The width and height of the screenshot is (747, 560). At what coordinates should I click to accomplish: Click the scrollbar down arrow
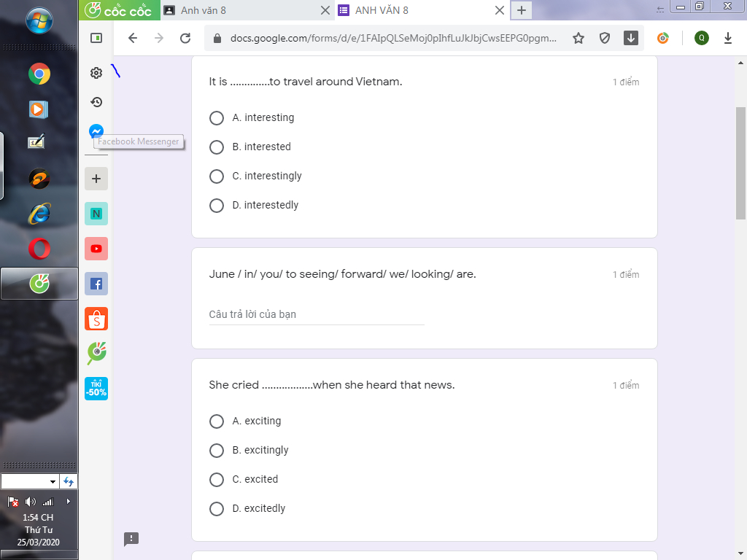coord(740,554)
